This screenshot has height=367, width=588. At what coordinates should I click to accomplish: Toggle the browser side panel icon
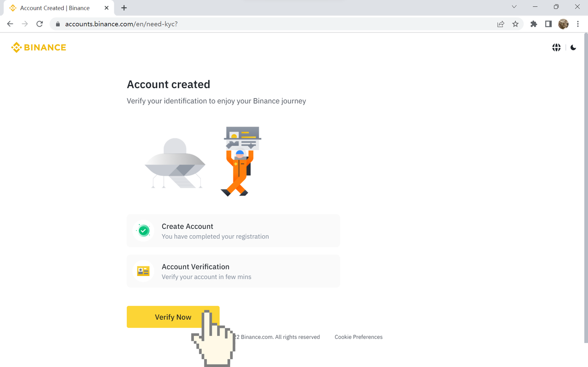[x=548, y=24]
